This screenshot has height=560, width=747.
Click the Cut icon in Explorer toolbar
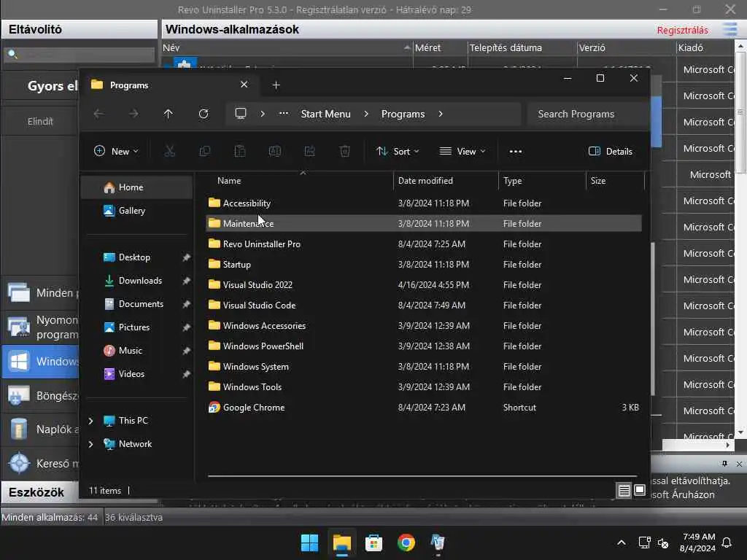coord(169,152)
